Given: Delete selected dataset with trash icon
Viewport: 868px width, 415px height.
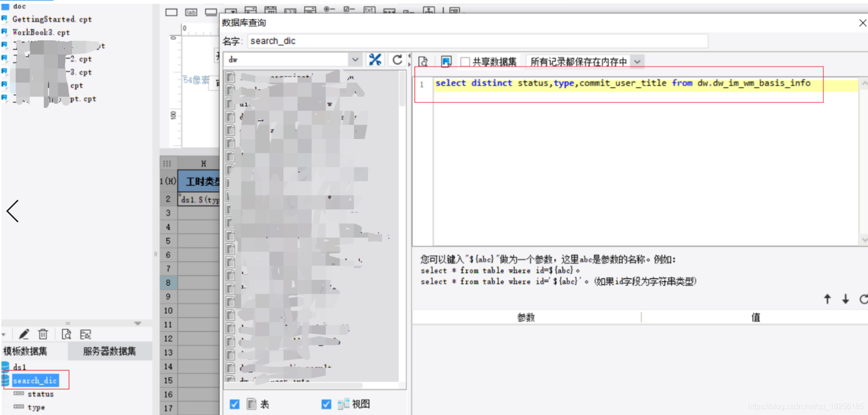Looking at the screenshot, I should pyautogui.click(x=43, y=334).
